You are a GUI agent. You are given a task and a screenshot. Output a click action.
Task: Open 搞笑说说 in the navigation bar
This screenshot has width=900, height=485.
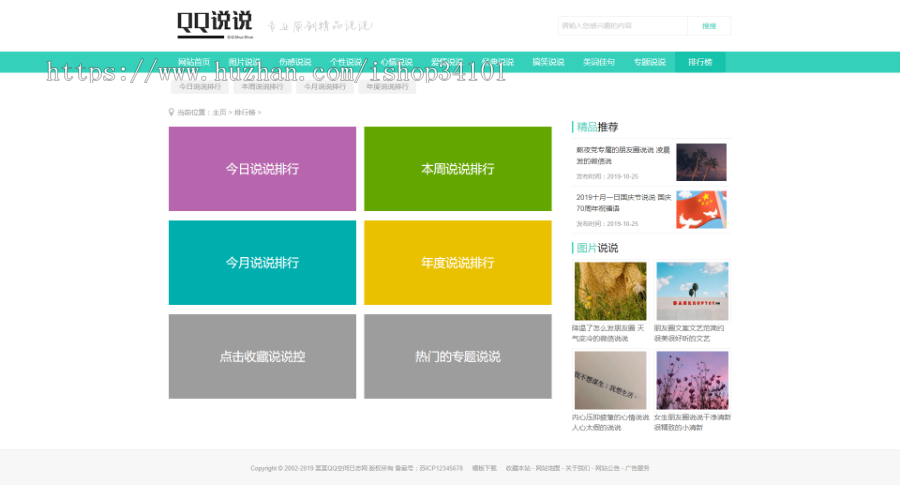(548, 62)
